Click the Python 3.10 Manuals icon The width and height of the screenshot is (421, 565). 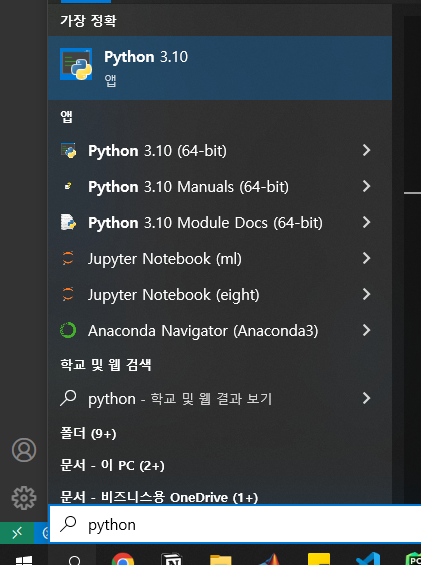[68, 187]
